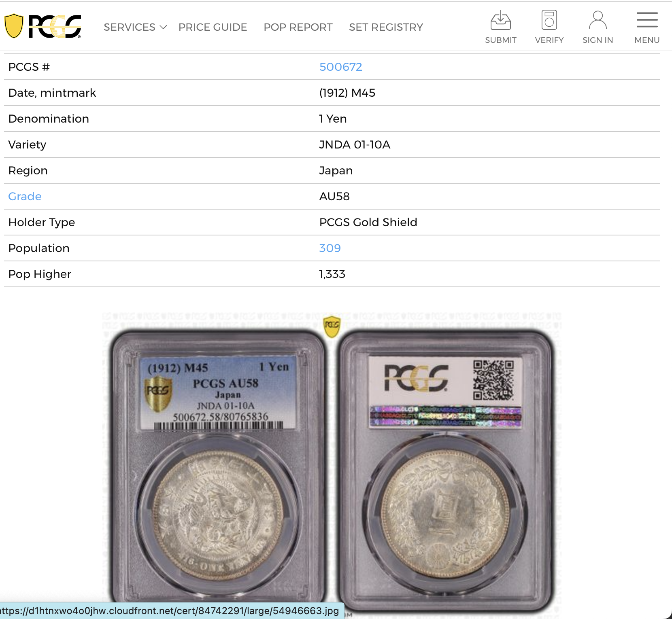The image size is (672, 619).
Task: Follow the Population 309 link
Action: pyautogui.click(x=330, y=248)
